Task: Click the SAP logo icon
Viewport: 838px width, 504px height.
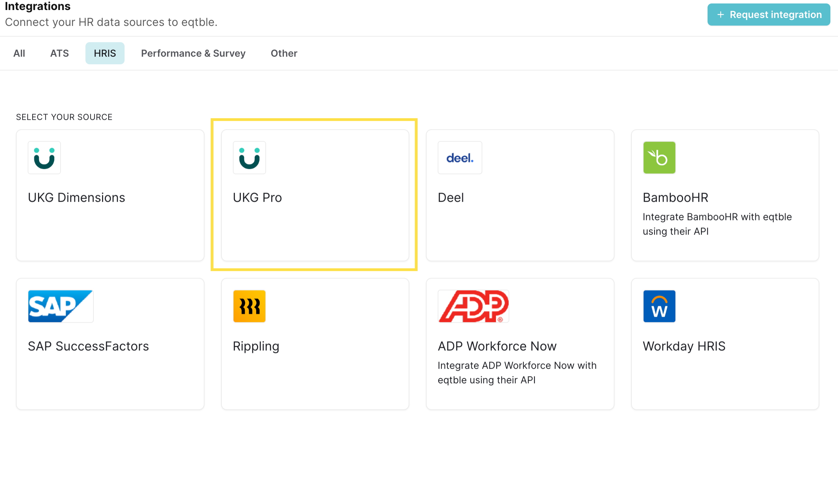Action: 61,306
